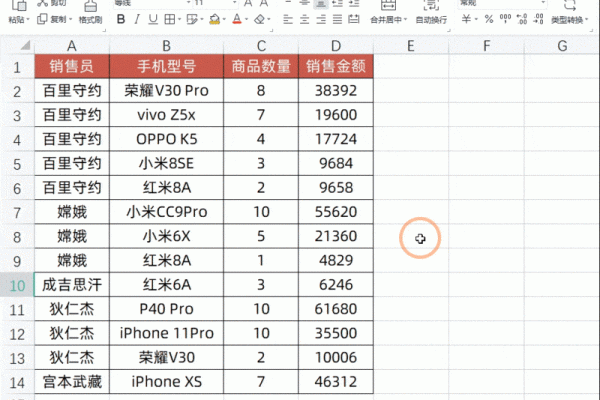Click the right align icon
600x400 pixels.
point(321,19)
